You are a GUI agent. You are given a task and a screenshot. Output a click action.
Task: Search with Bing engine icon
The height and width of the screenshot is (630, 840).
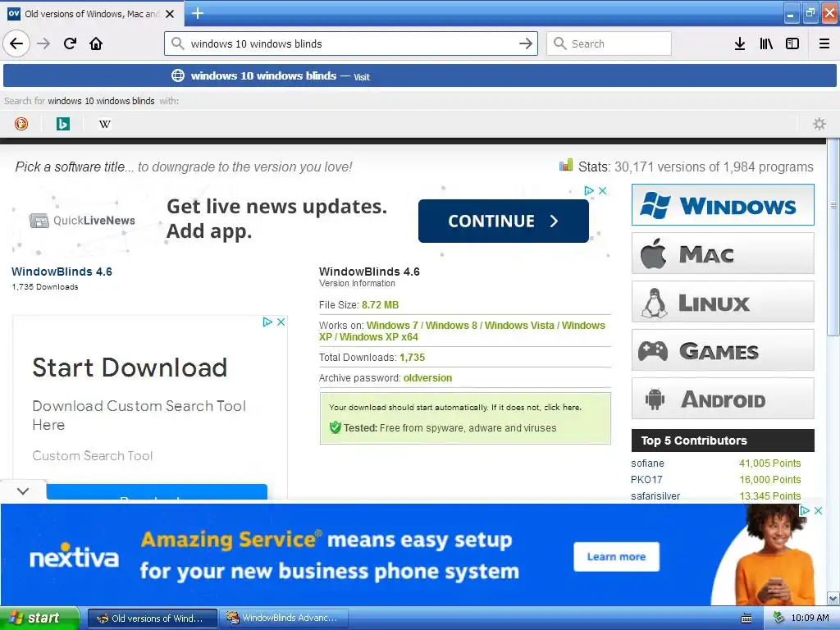[x=63, y=124]
